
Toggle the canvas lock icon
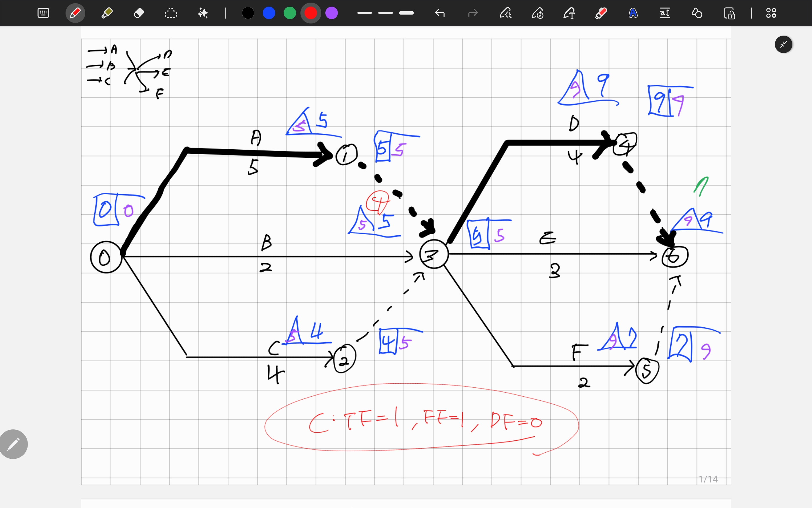coord(729,13)
